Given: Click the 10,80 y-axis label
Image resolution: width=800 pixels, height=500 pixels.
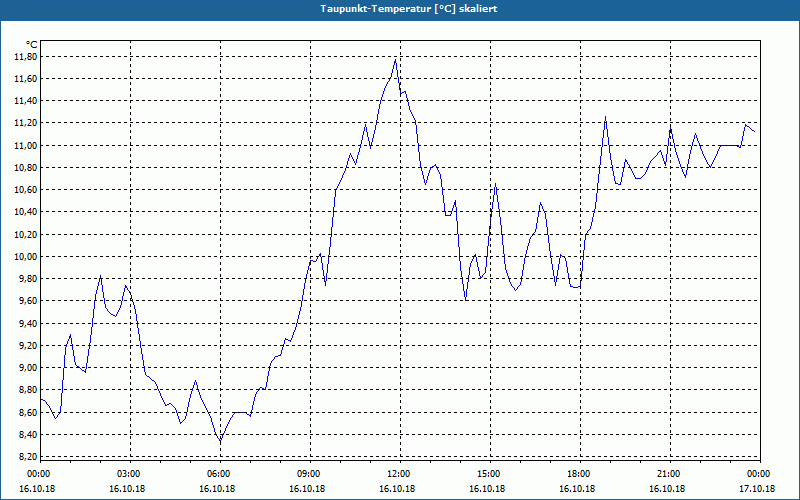Looking at the screenshot, I should pos(25,168).
